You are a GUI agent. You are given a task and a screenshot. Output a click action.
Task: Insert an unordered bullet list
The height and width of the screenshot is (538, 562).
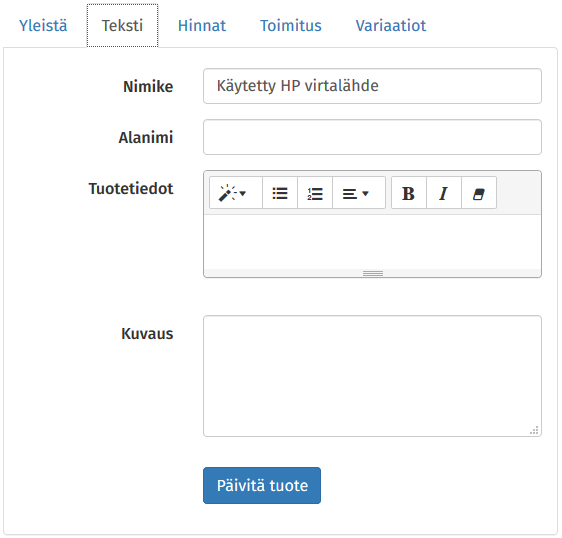280,193
